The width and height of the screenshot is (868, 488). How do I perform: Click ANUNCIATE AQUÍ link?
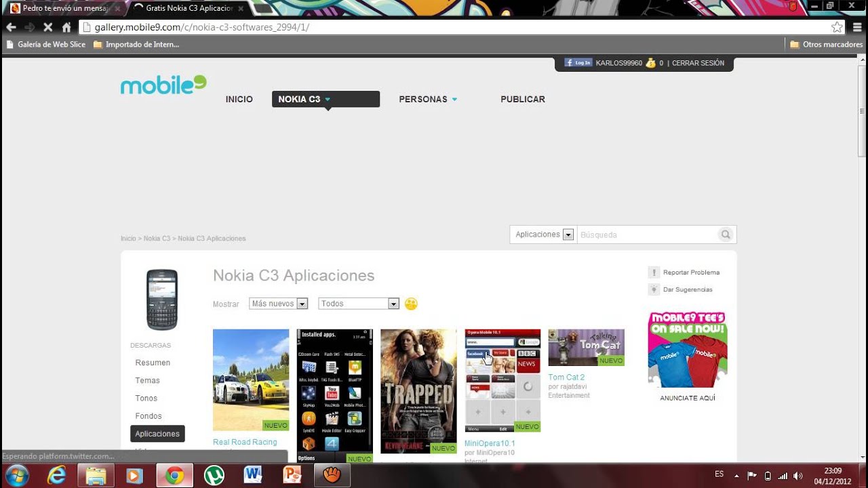[x=688, y=398]
